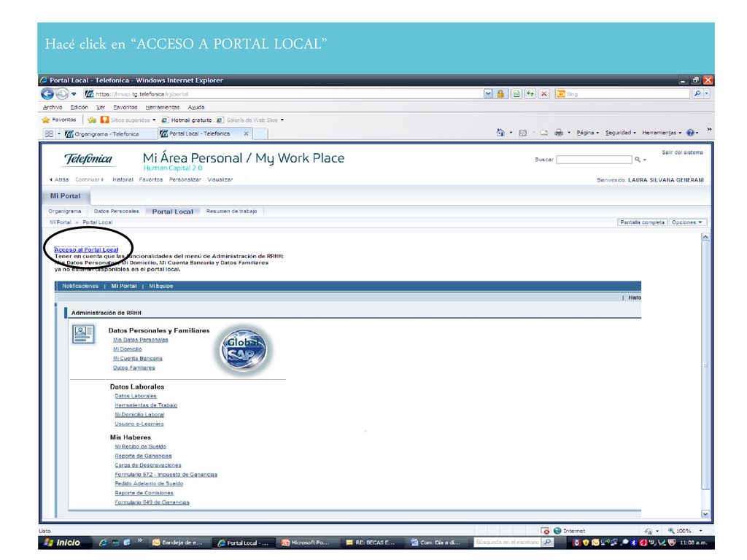
Task: Expand Sitios sugeridos dropdown
Action: pyautogui.click(x=154, y=120)
